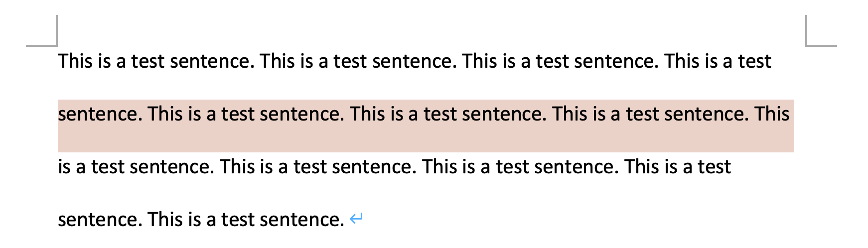Viewport: 868px width, 248px height.
Task: Click "sentence." at start of the last line
Action: (100, 220)
